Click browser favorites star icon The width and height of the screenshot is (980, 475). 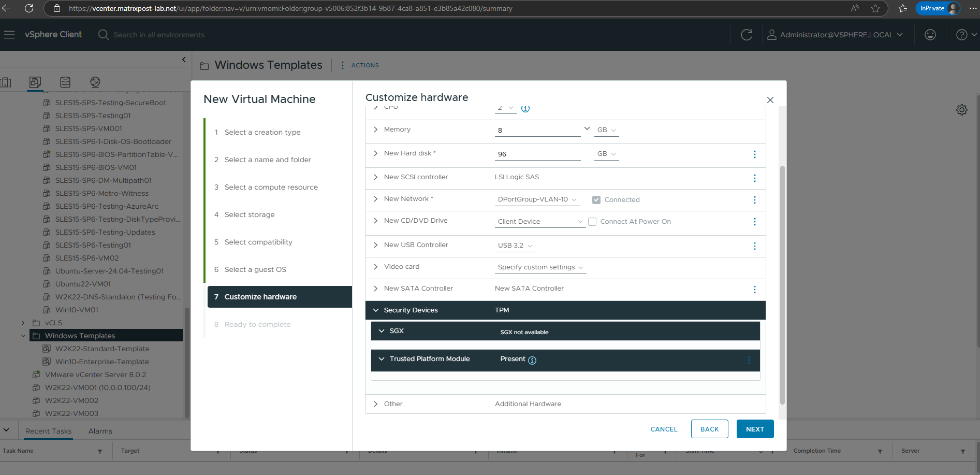coord(875,8)
